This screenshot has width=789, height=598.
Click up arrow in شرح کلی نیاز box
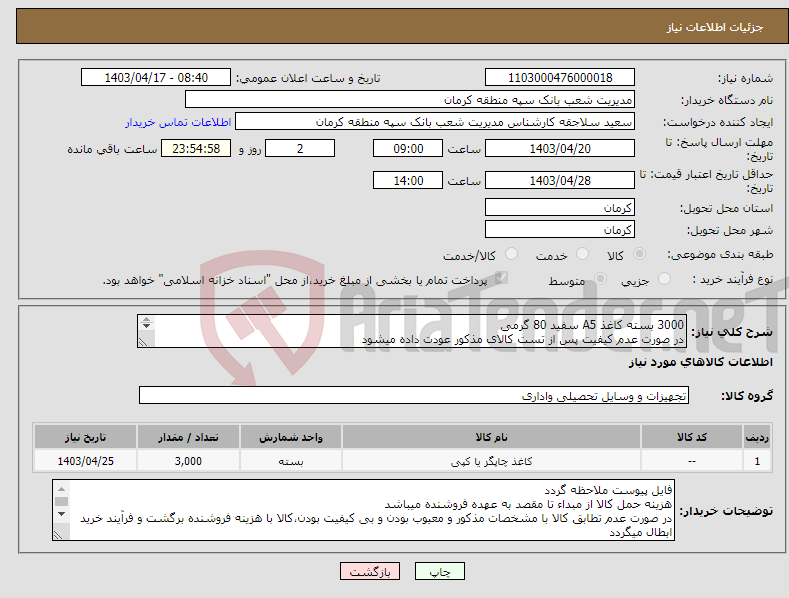(x=146, y=319)
